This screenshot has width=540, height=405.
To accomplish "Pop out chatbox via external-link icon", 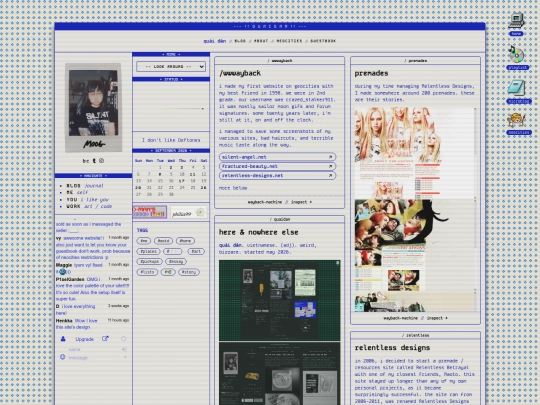I will [105, 339].
